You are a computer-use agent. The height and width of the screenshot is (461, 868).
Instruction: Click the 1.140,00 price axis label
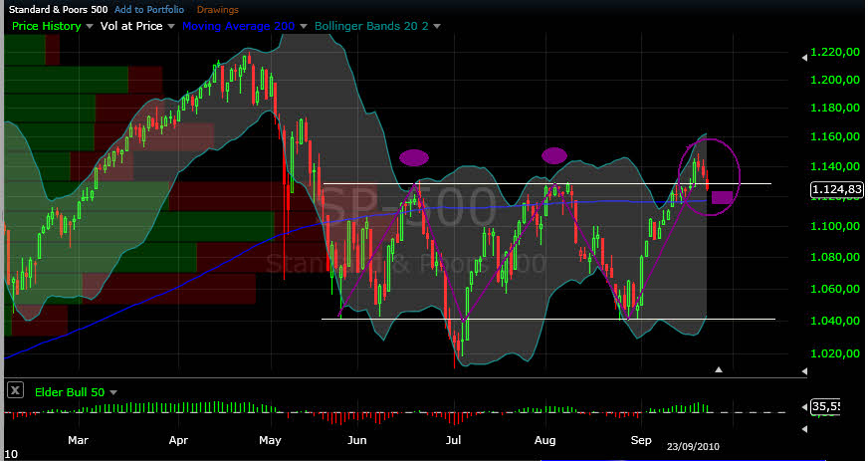pyautogui.click(x=835, y=166)
